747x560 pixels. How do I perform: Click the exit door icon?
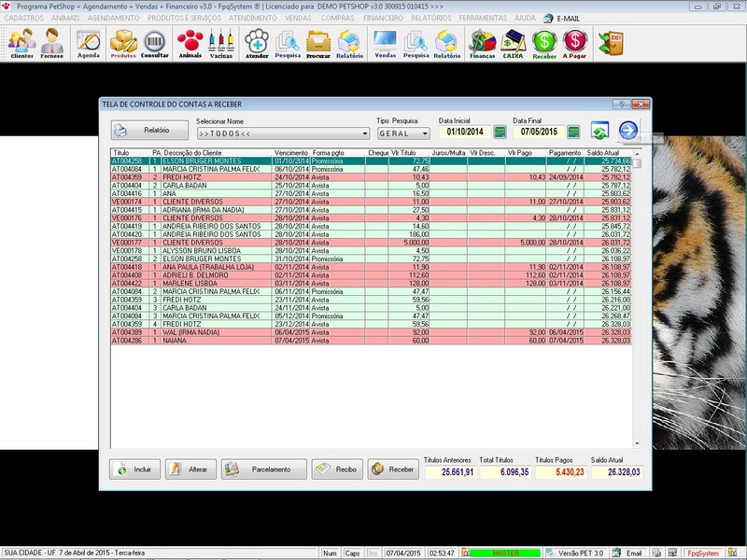click(x=612, y=43)
